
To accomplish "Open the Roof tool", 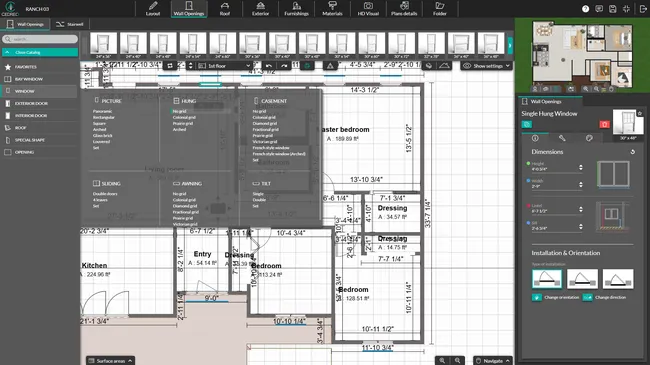I will 225,9.
